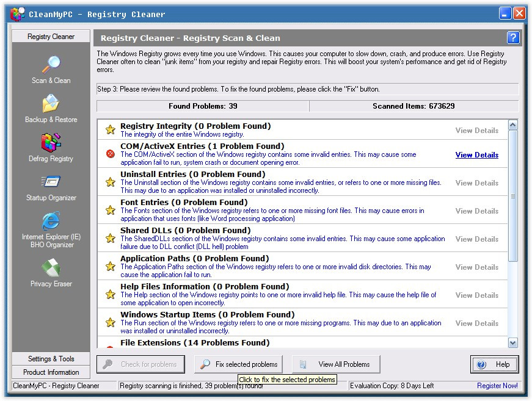Viewport: 532px width, 401px height.
Task: Open Internet Explorer BHO Organizer icon
Action: pos(51,221)
